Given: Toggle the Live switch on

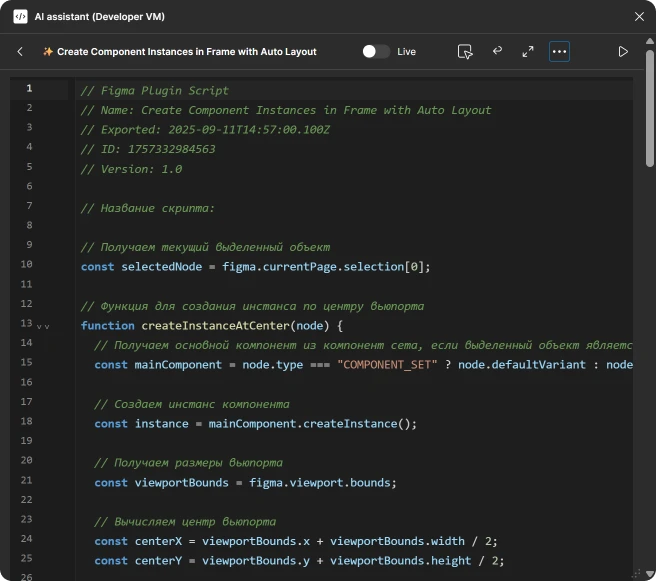Looking at the screenshot, I should [x=376, y=51].
